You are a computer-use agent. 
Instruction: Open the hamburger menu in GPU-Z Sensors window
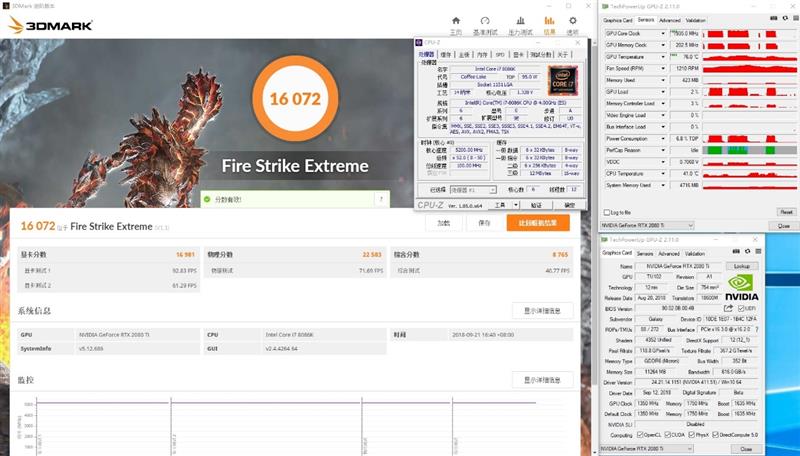pos(794,18)
